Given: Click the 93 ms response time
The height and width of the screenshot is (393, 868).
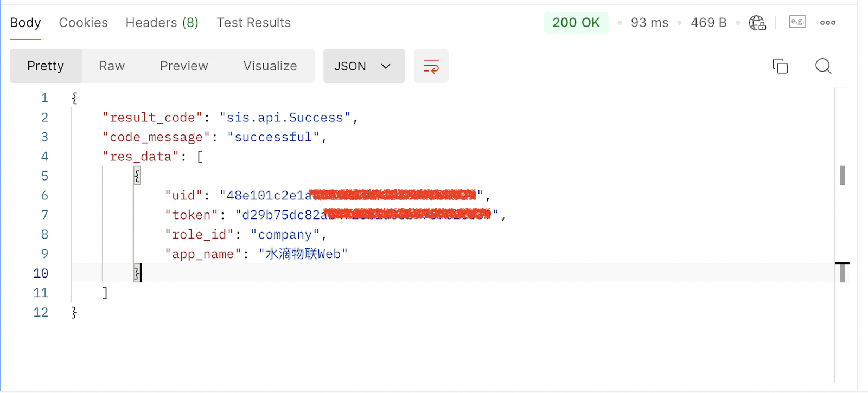Looking at the screenshot, I should (x=649, y=23).
